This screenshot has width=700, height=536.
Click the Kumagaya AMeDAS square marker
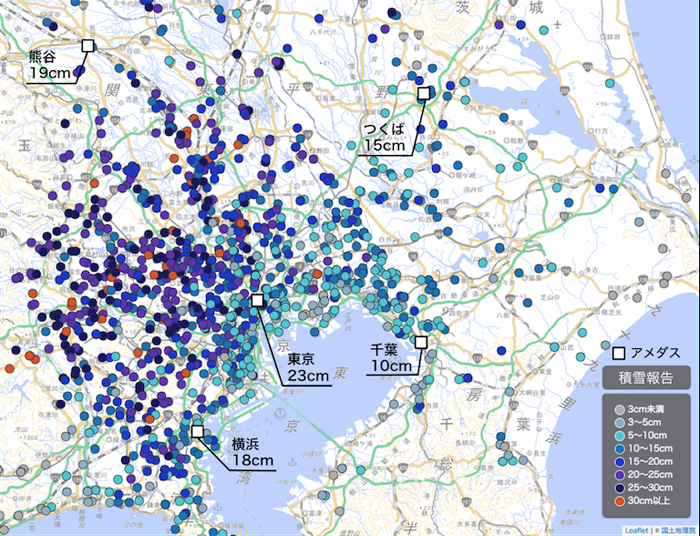(87, 46)
